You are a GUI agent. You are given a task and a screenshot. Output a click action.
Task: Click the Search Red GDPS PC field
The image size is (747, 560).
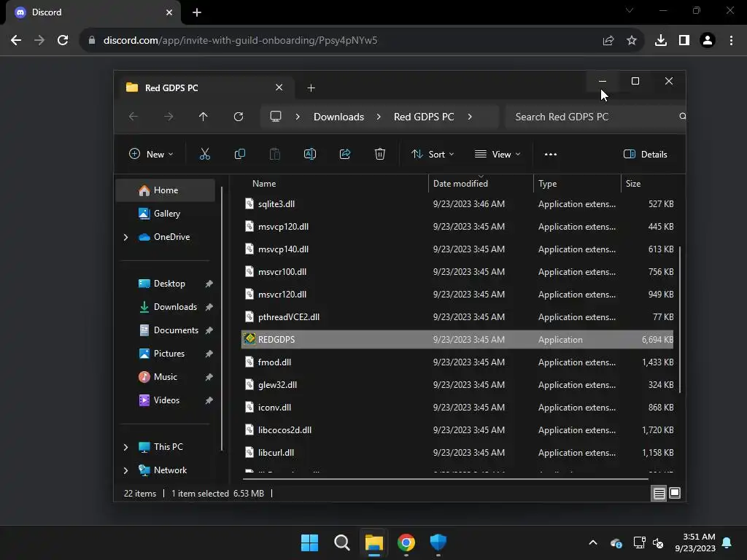[x=595, y=117]
